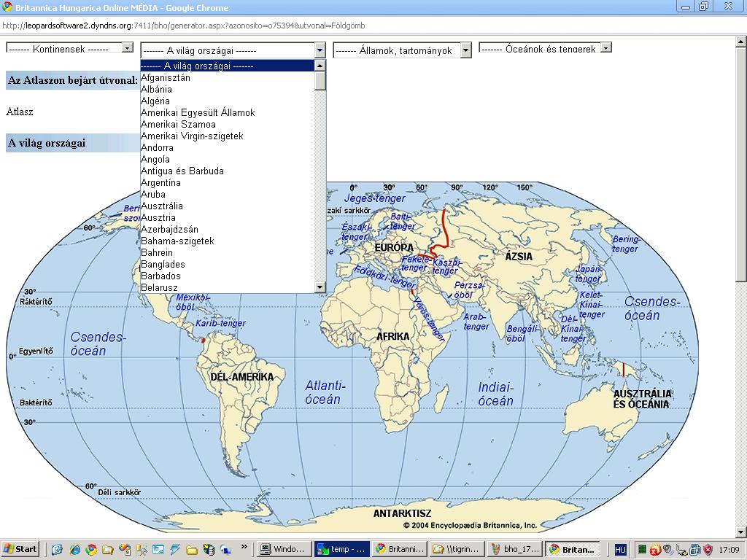Expand quick launch overflow chevron
The height and width of the screenshot is (560, 747).
(244, 547)
